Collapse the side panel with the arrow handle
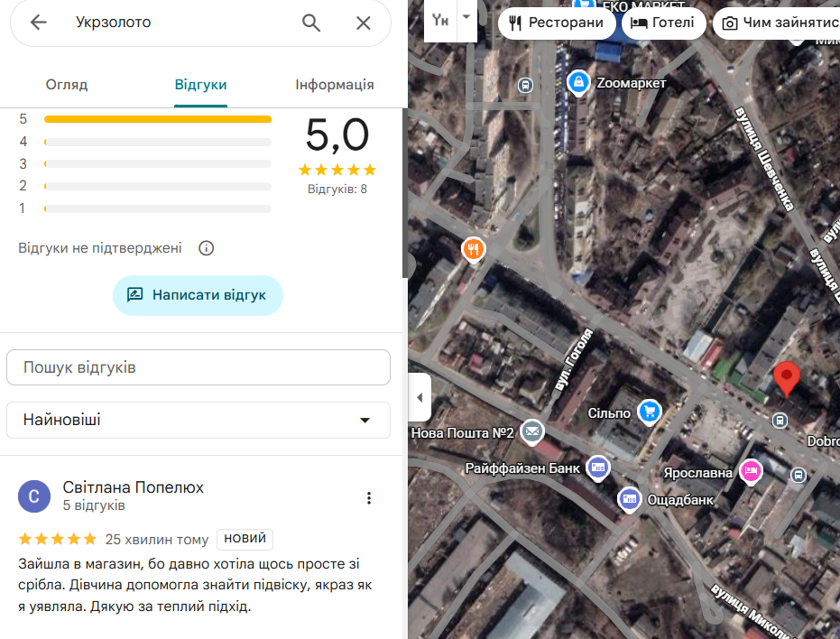The height and width of the screenshot is (639, 840). click(x=420, y=397)
